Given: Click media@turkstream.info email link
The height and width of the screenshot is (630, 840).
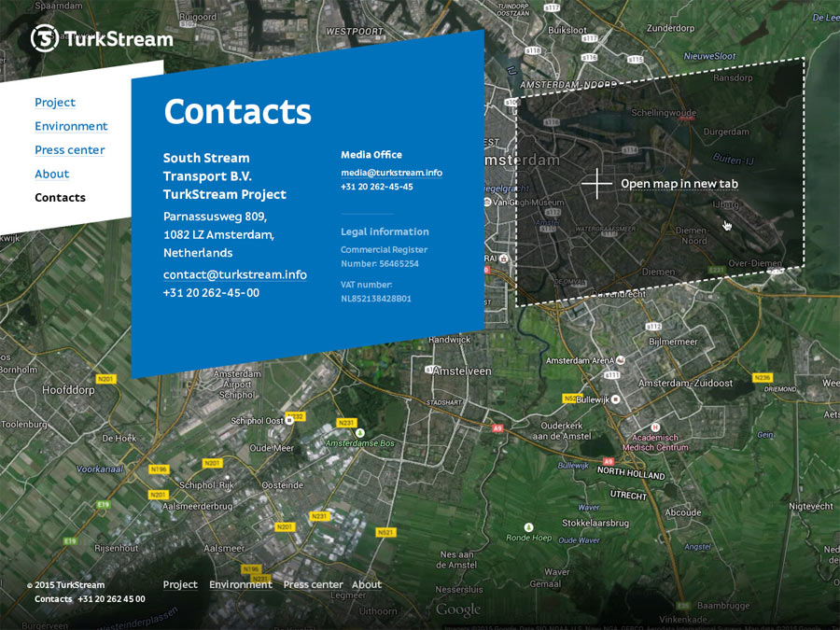Looking at the screenshot, I should point(391,173).
